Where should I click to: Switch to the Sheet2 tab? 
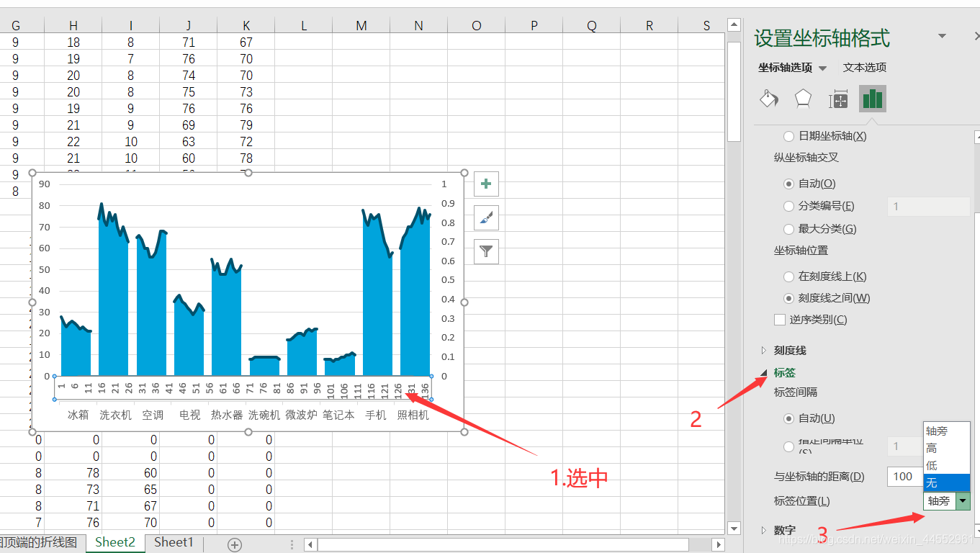tap(115, 542)
